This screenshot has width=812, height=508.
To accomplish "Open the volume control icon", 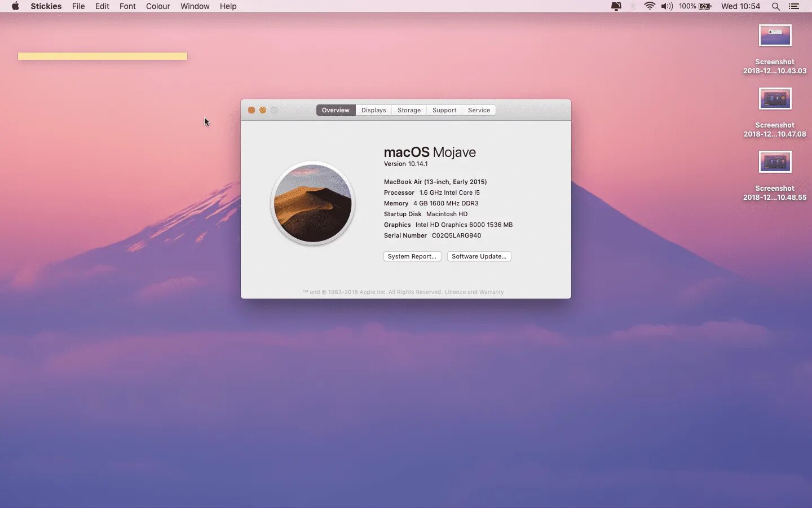I will click(x=667, y=6).
